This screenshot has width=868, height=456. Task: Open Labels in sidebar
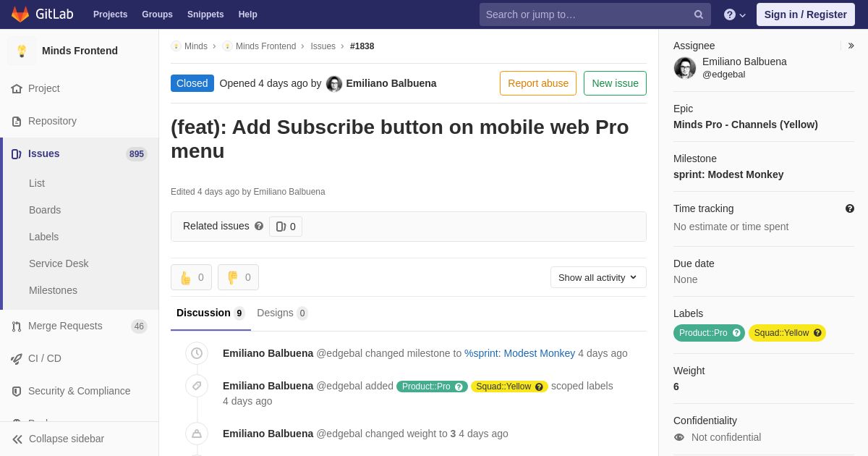click(x=43, y=237)
